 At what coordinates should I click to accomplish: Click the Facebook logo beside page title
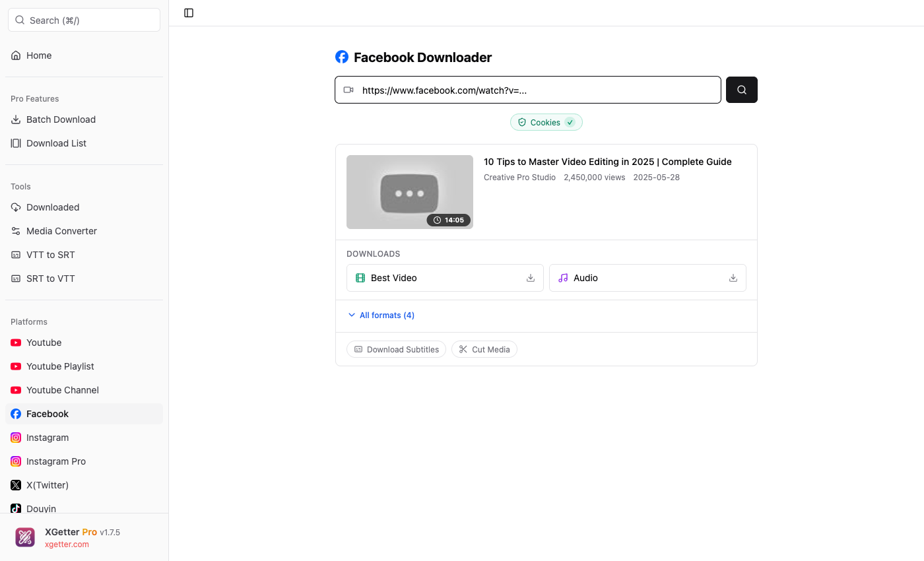(x=342, y=57)
